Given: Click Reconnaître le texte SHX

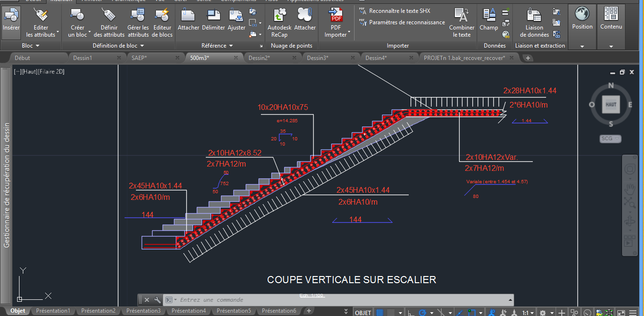Looking at the screenshot, I should click(394, 10).
